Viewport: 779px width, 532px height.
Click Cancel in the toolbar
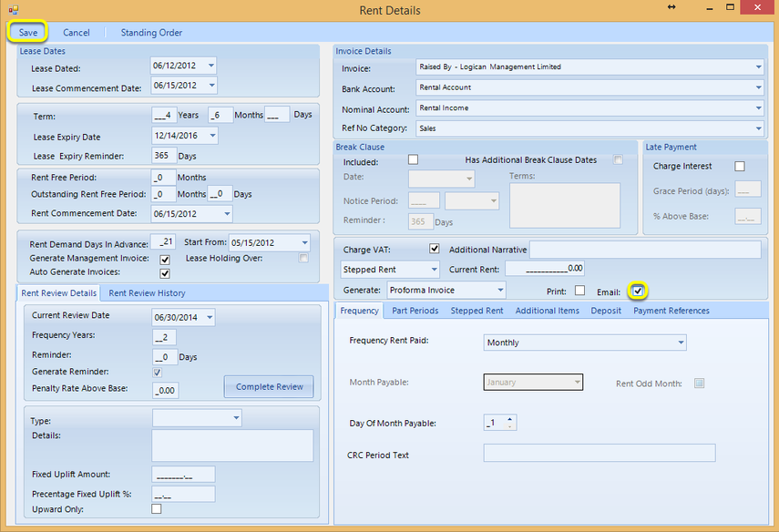pos(76,32)
